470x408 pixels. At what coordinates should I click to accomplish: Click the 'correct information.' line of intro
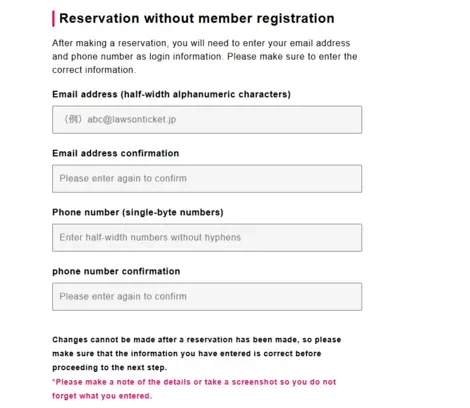pyautogui.click(x=94, y=70)
